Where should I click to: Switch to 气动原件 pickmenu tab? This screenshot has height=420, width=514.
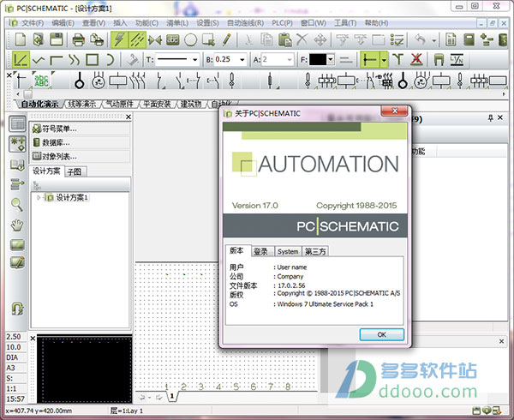coord(120,105)
